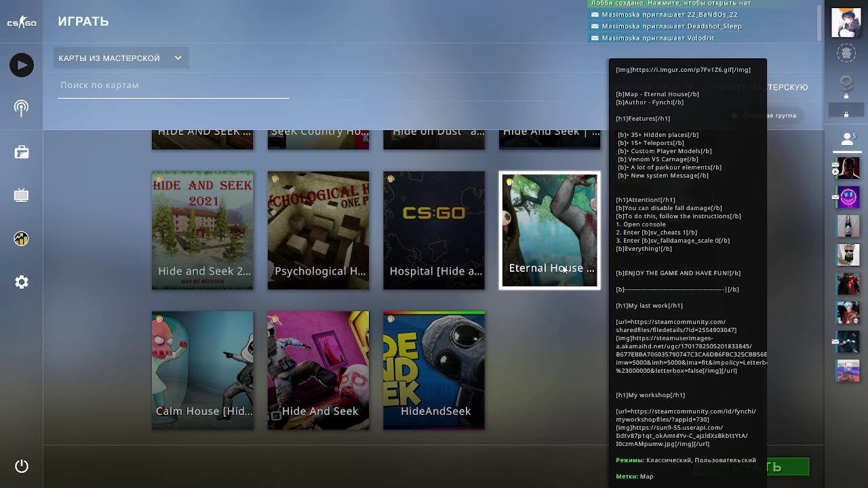This screenshot has height=488, width=868.
Task: Select the Hide and Seek 2021 map
Action: coord(203,230)
